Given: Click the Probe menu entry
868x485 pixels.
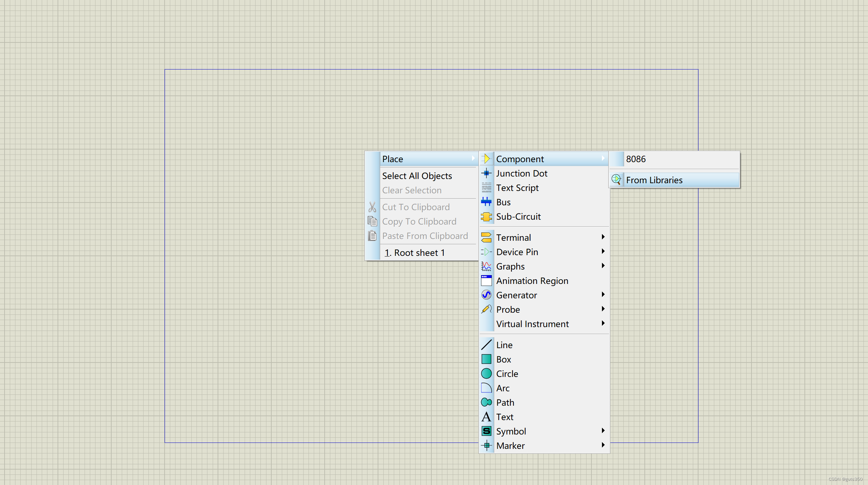Looking at the screenshot, I should point(508,310).
